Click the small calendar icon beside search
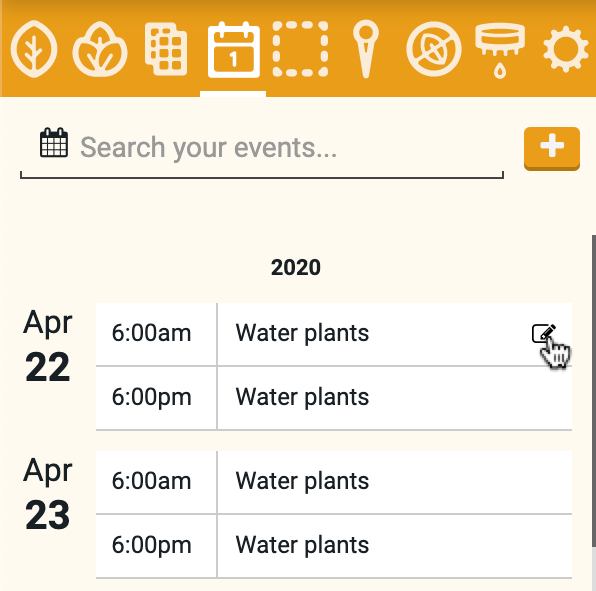This screenshot has width=596, height=591. point(54,143)
